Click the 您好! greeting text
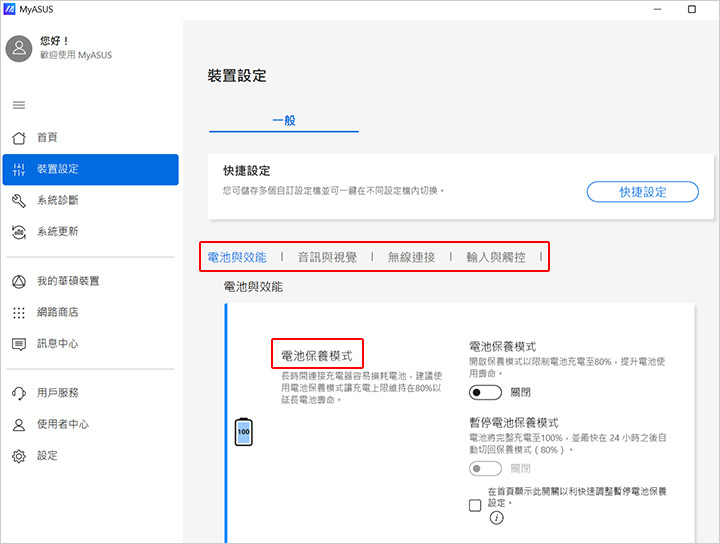The height and width of the screenshot is (544, 720). 54,41
